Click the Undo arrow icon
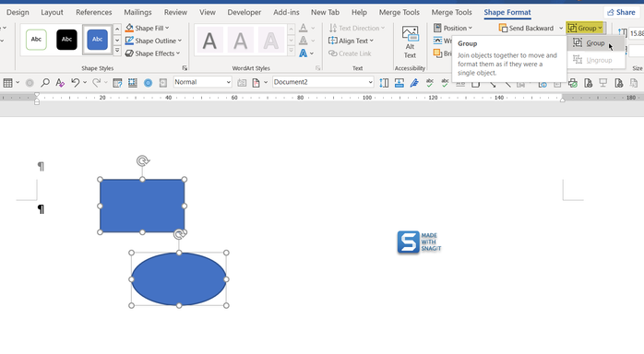The width and height of the screenshot is (644, 354). (75, 83)
